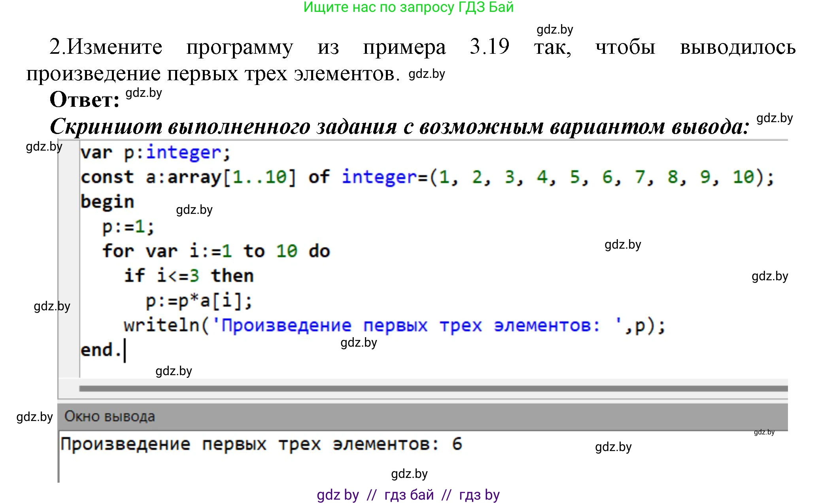The height and width of the screenshot is (504, 818).
Task: Open the green Ищите нас по запросу ГДЗ Бай link
Action: (408, 7)
